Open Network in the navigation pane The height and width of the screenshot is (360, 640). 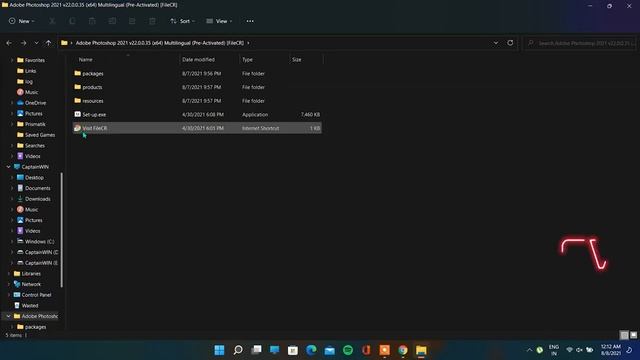coord(31,284)
